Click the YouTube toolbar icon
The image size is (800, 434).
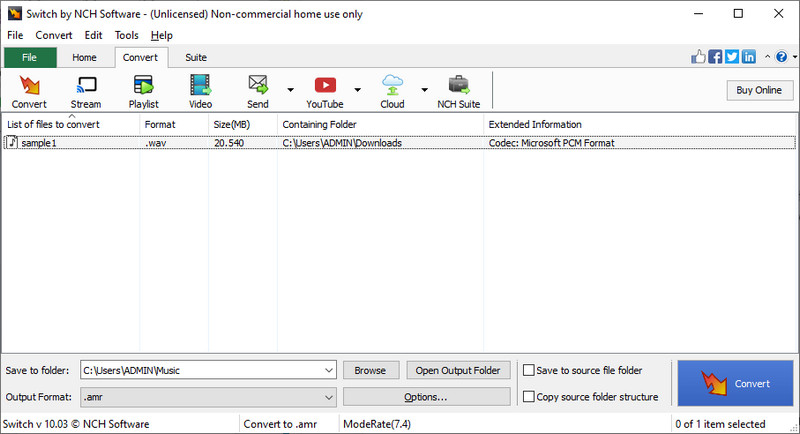325,85
